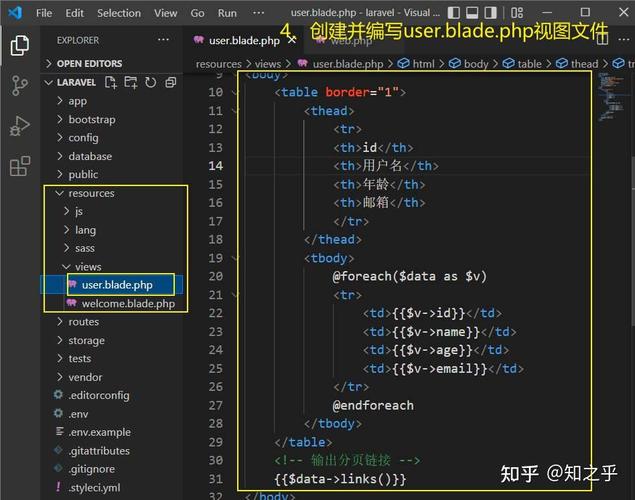This screenshot has height=500, width=635.
Task: Open the Edit menu
Action: point(75,13)
